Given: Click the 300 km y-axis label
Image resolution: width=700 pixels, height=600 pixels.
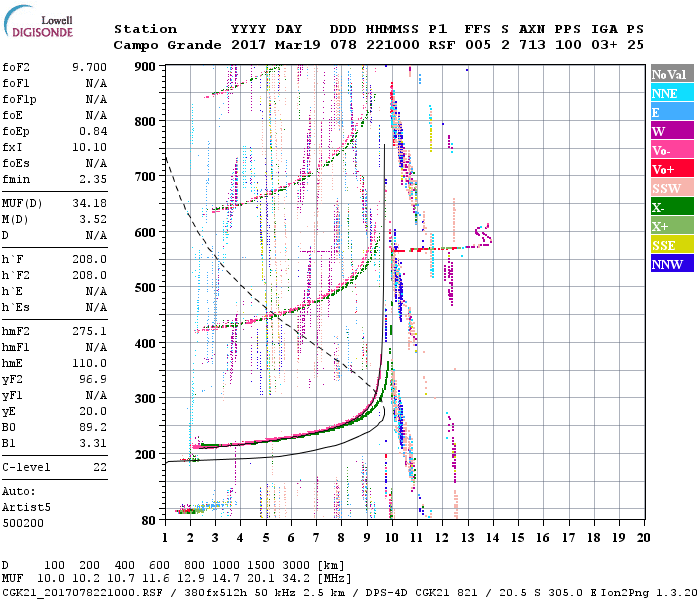Looking at the screenshot, I should [145, 398].
